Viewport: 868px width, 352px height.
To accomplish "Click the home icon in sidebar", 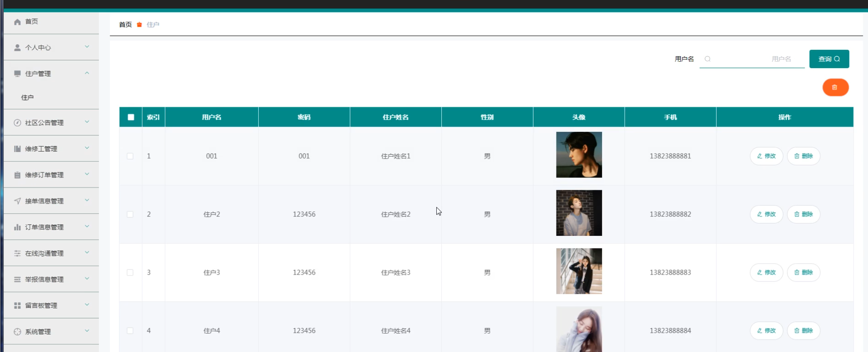I will coord(17,22).
